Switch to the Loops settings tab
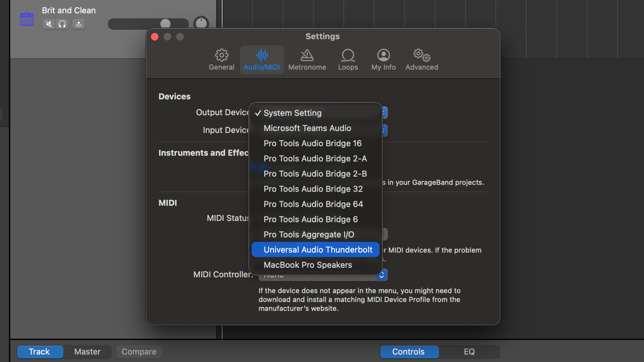Viewport: 644px width, 362px height. tap(348, 60)
